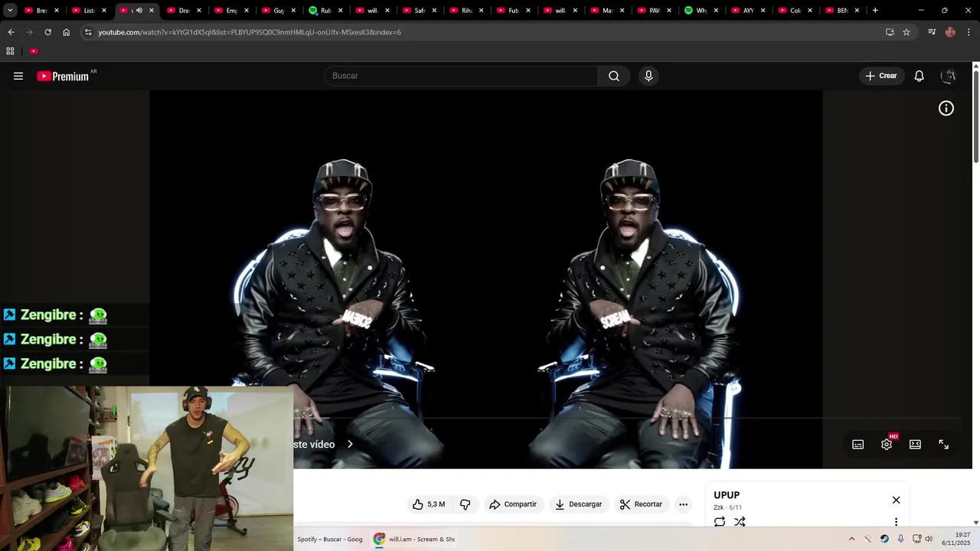View site information icon in address bar
This screenshot has width=980, height=551.
tap(88, 32)
